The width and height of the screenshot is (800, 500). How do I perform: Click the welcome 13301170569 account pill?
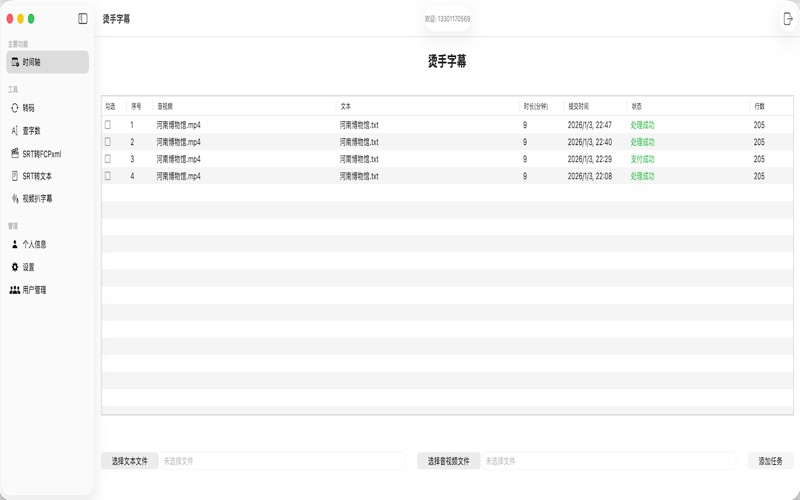pyautogui.click(x=447, y=19)
